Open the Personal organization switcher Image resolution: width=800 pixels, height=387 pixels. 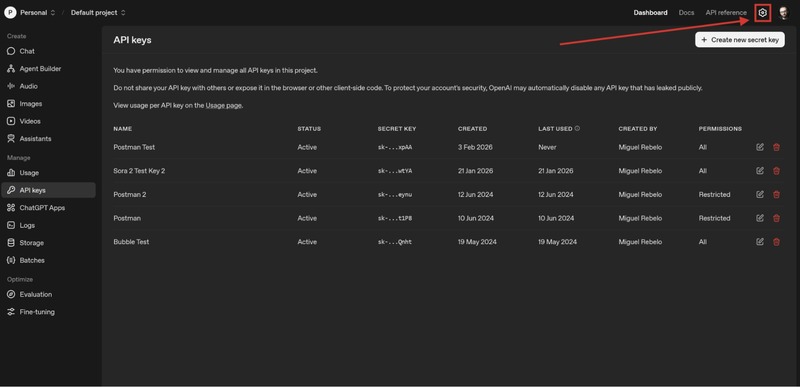(30, 12)
